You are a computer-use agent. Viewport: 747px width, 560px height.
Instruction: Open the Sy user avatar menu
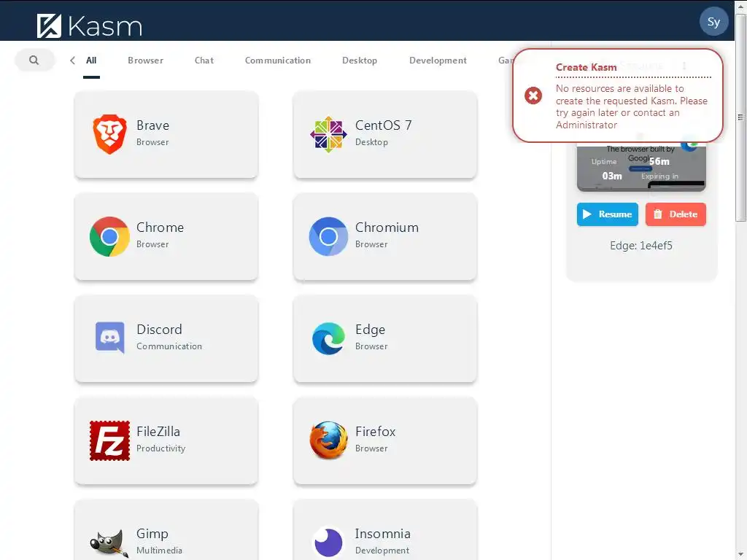coord(713,21)
